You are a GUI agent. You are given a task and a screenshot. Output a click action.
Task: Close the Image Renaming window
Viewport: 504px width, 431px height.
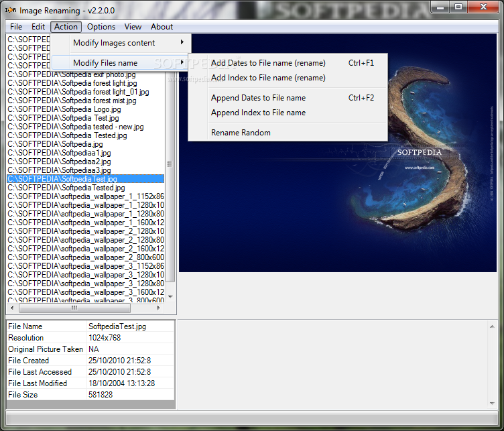coord(483,7)
